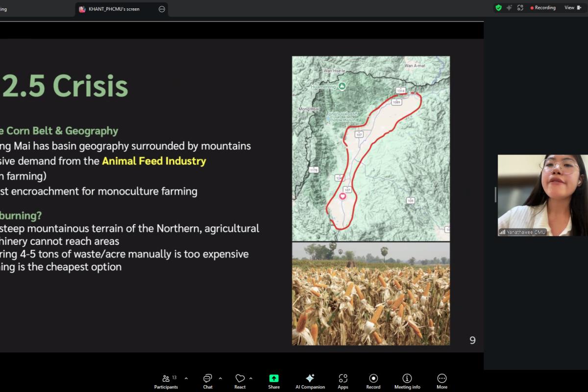Open Meeting info
588x392 pixels.
[x=407, y=381]
